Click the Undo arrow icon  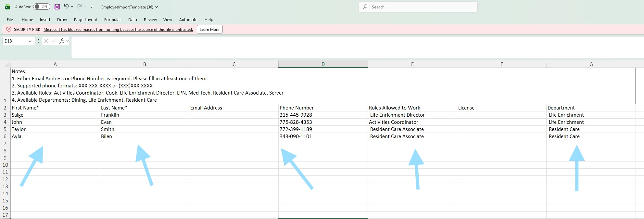(x=66, y=7)
